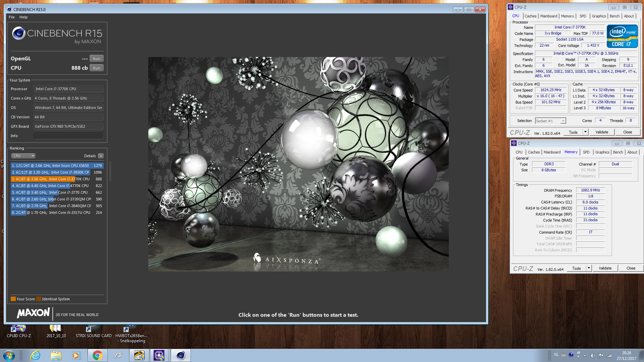Open the Action Center flag icon
644x362 pixels.
(x=601, y=355)
